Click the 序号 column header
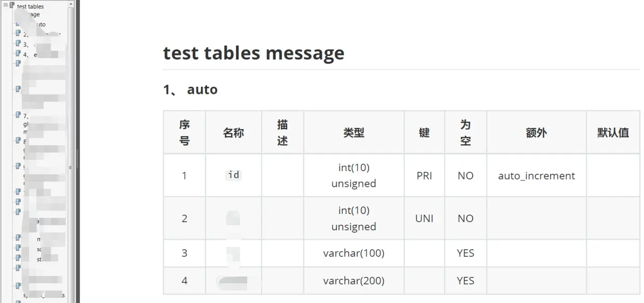The width and height of the screenshot is (644, 303). click(x=184, y=132)
